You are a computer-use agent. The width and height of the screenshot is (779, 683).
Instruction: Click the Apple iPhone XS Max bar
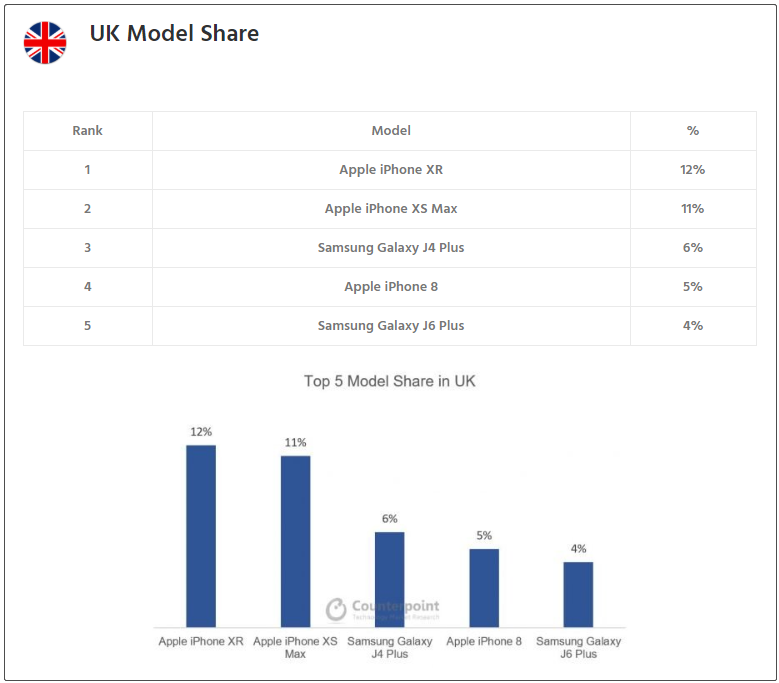point(295,541)
